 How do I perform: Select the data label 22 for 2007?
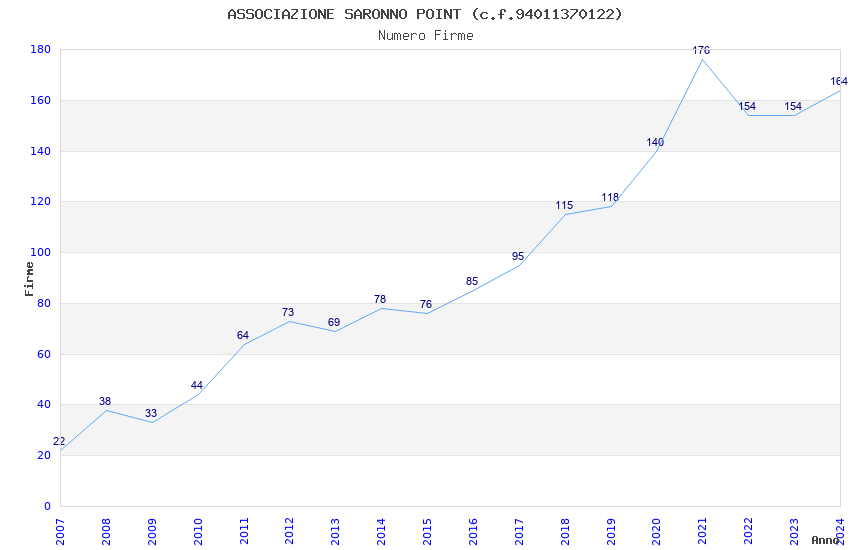pos(59,442)
